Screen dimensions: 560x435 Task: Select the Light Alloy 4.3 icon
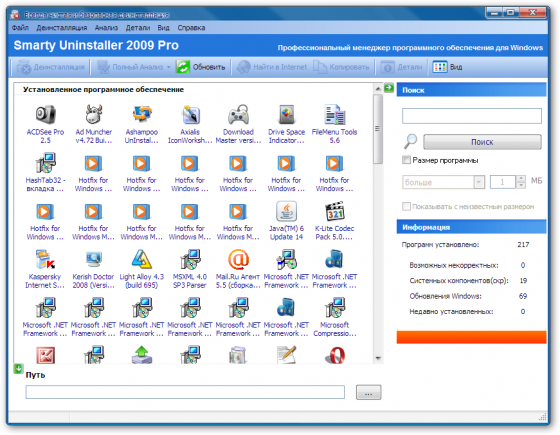[x=142, y=259]
